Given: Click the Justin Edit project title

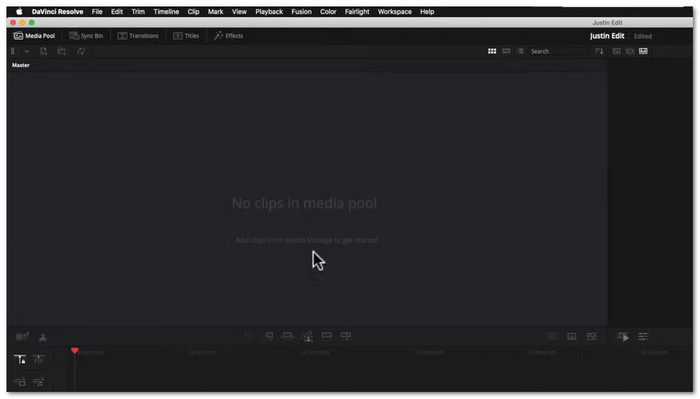Looking at the screenshot, I should [607, 36].
